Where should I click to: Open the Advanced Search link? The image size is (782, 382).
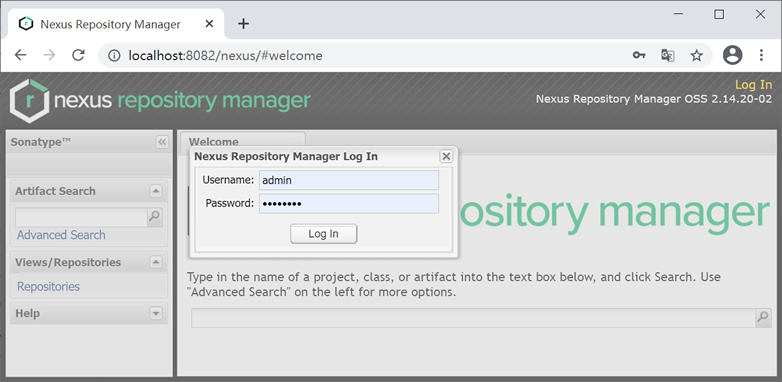pos(61,235)
